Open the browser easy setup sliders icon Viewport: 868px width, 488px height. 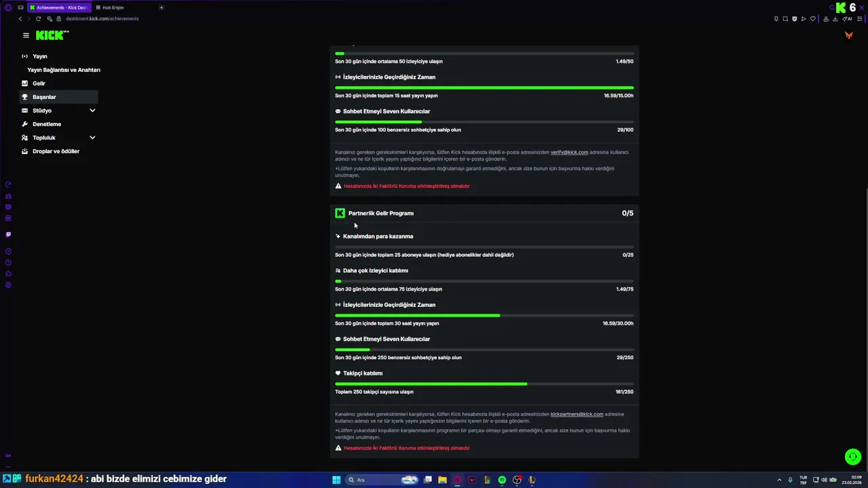pos(860,19)
